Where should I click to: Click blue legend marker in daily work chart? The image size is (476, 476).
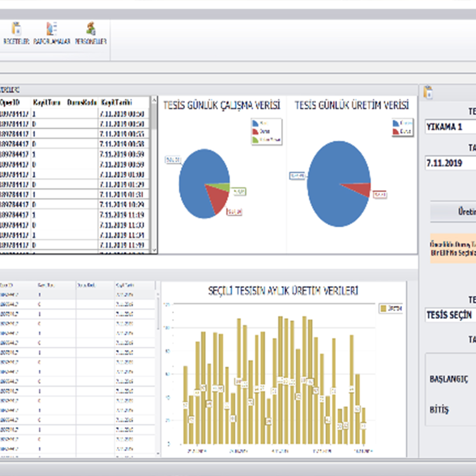256,123
